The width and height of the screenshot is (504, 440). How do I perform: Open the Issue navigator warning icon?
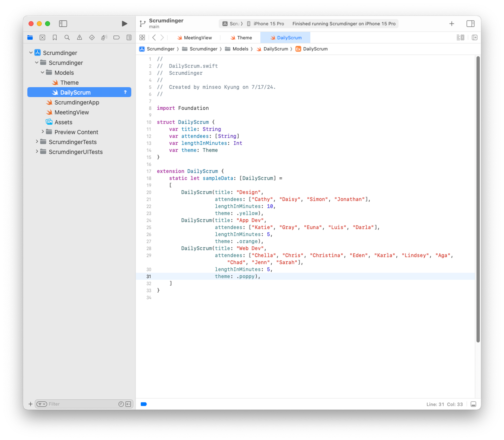pyautogui.click(x=79, y=38)
